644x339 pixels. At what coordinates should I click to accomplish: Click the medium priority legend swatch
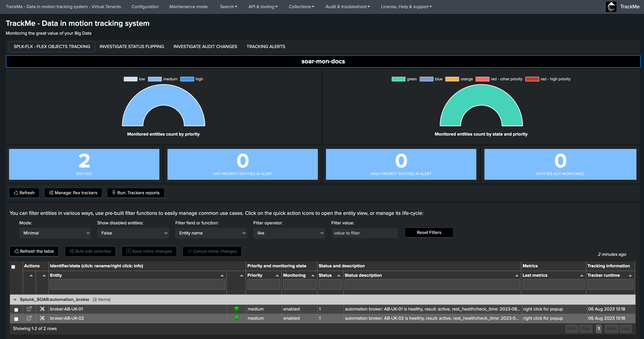click(155, 79)
